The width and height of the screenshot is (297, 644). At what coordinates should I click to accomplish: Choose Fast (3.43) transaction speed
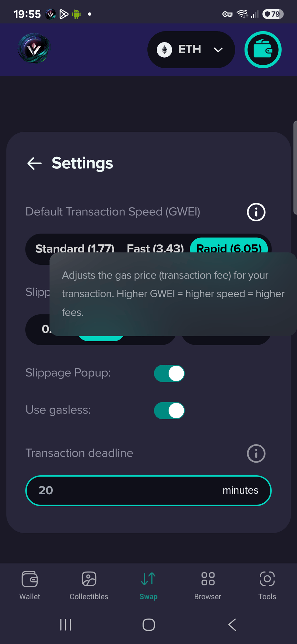click(155, 248)
